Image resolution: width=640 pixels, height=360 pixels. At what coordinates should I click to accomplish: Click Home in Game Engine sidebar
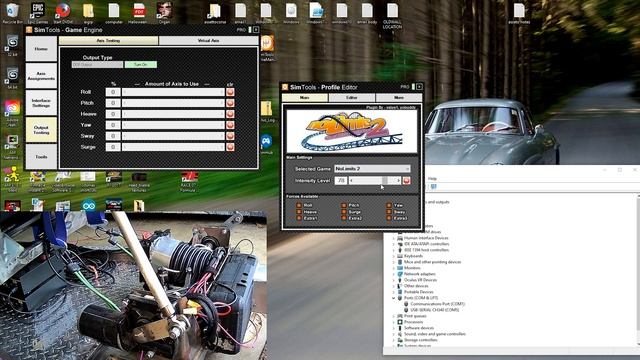pyautogui.click(x=41, y=49)
